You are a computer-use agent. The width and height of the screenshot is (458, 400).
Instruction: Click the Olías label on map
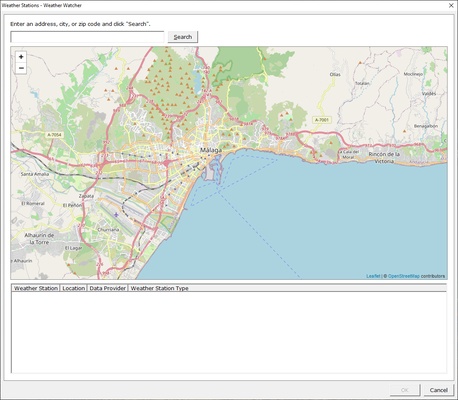pos(335,74)
